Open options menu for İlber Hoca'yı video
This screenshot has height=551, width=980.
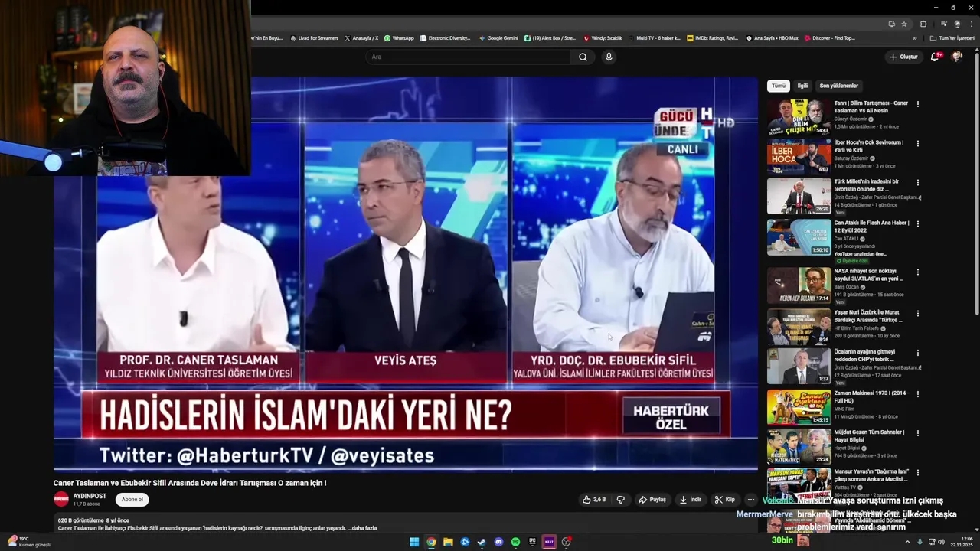(x=918, y=143)
